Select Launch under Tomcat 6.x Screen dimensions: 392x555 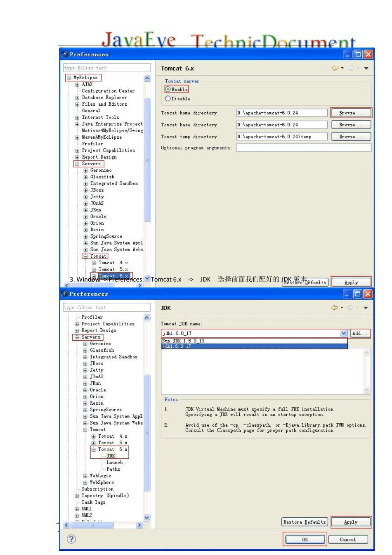coord(115,462)
